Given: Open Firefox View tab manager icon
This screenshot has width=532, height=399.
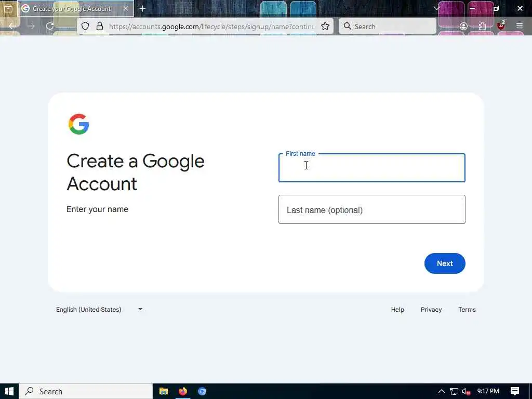Looking at the screenshot, I should tap(8, 8).
